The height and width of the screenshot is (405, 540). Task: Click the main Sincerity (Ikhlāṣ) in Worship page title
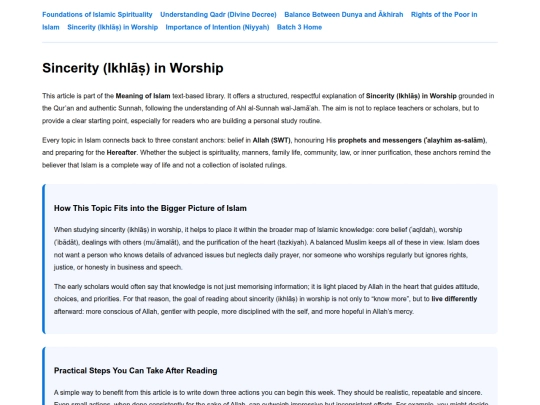(x=133, y=68)
